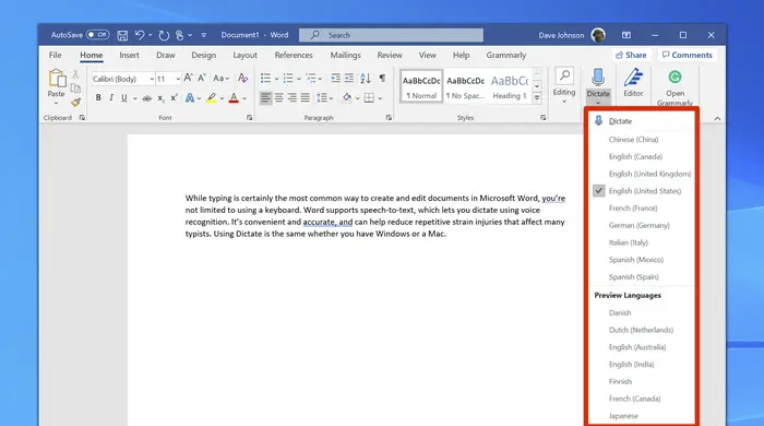The width and height of the screenshot is (764, 426).
Task: Expand the Styles gallery
Action: (x=536, y=98)
